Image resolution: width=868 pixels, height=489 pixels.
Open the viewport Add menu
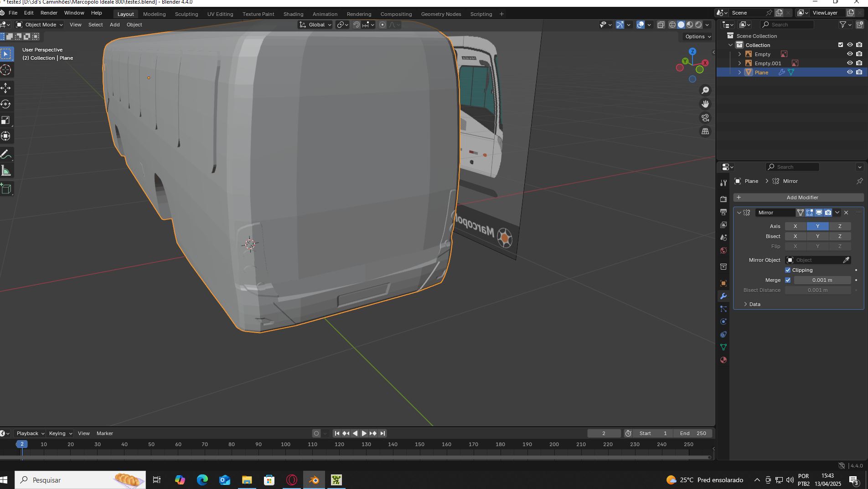click(x=114, y=25)
